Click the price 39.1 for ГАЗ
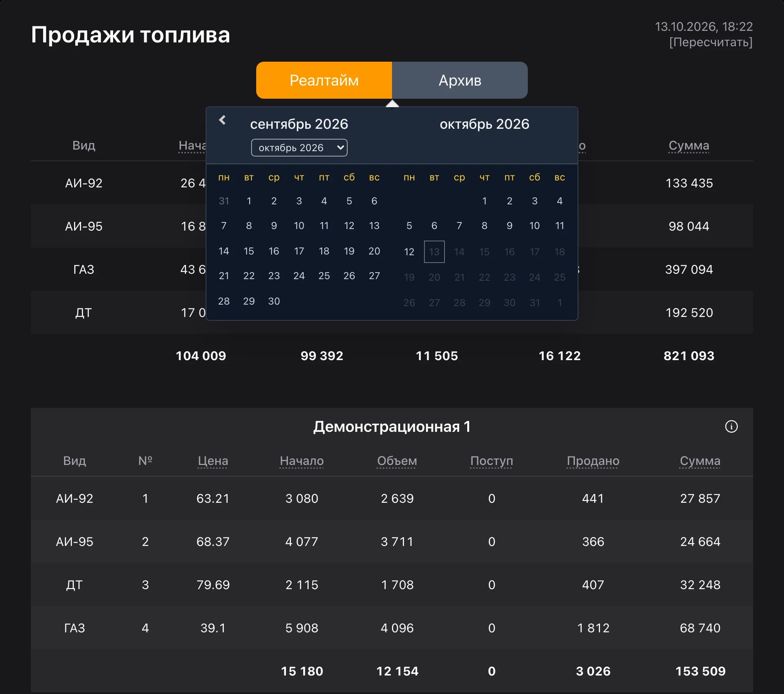 (213, 628)
